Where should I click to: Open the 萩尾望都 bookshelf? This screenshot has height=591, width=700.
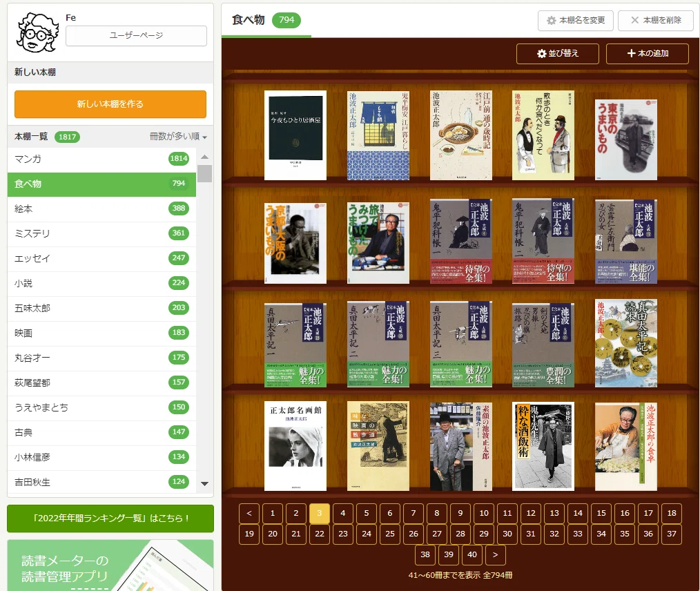pyautogui.click(x=101, y=383)
